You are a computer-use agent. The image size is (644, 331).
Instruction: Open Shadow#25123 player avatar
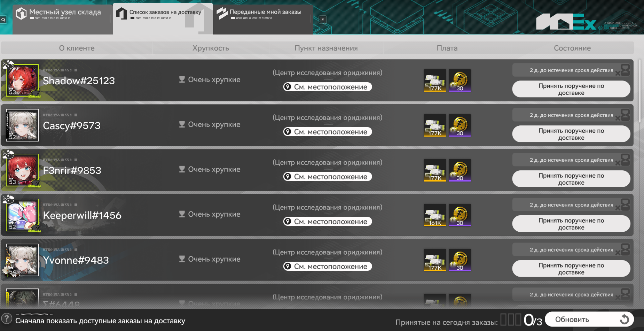[22, 80]
